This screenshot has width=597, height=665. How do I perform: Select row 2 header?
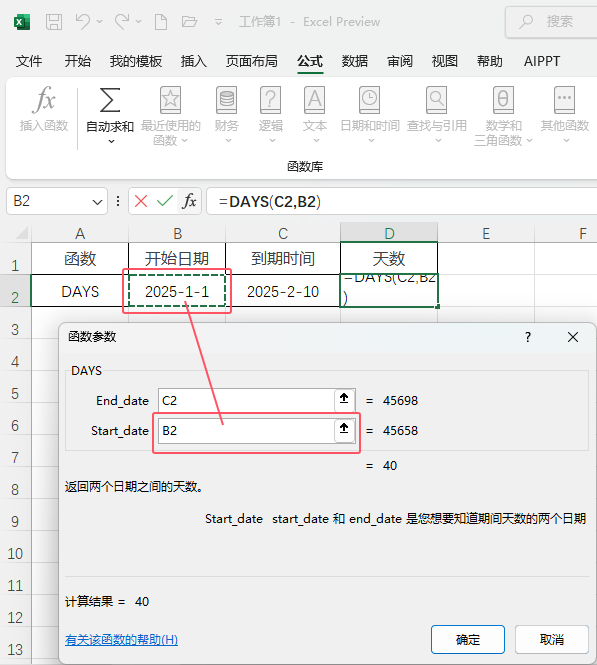tap(15, 291)
